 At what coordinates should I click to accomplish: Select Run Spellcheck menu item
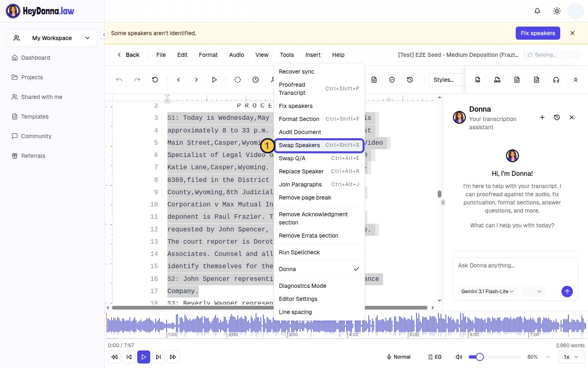(x=319, y=252)
